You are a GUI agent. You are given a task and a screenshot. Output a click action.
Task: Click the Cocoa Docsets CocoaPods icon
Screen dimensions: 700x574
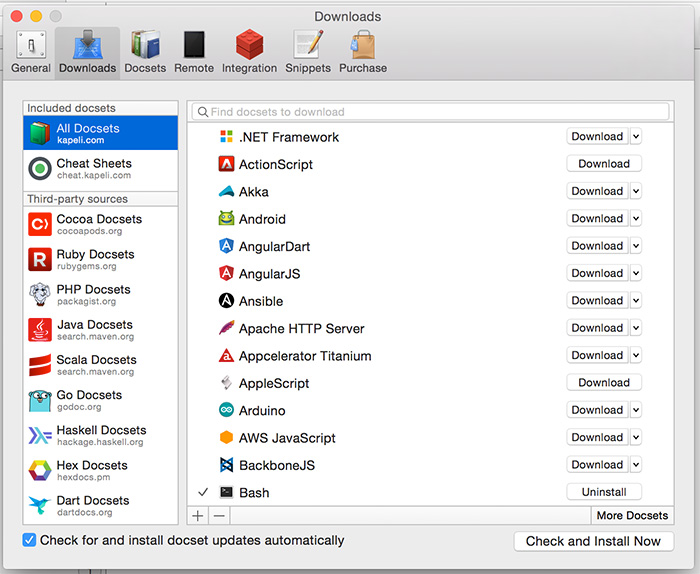[40, 224]
